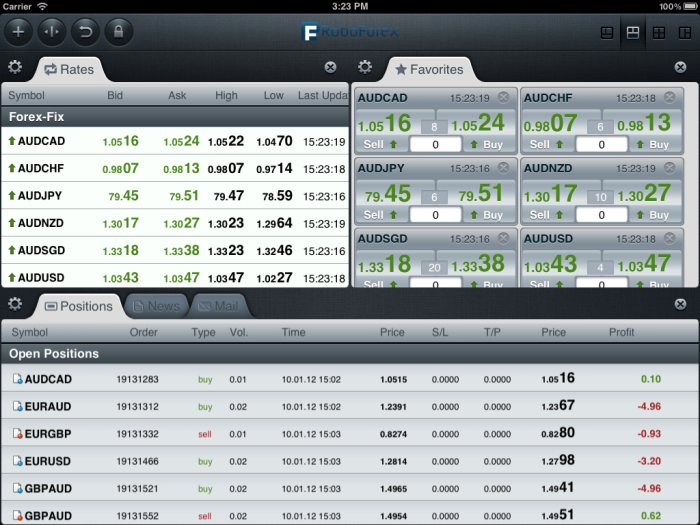Choose the last layout icon at top right
The width and height of the screenshot is (700, 525).
684,32
